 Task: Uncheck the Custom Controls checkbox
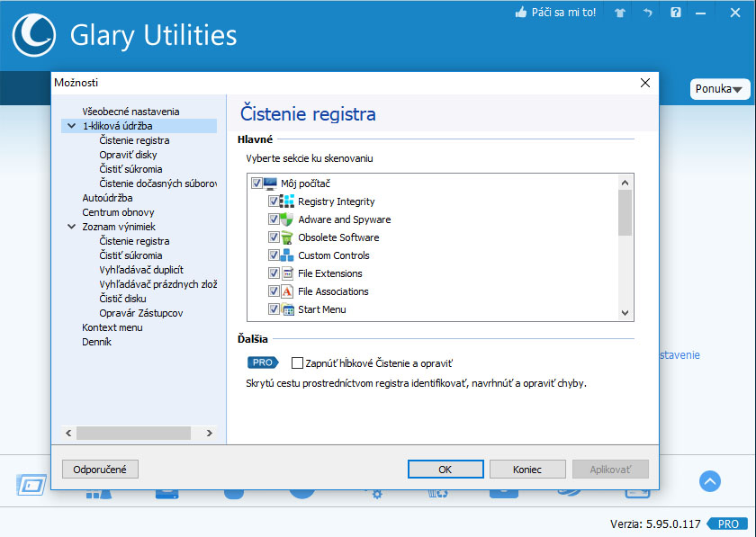274,255
